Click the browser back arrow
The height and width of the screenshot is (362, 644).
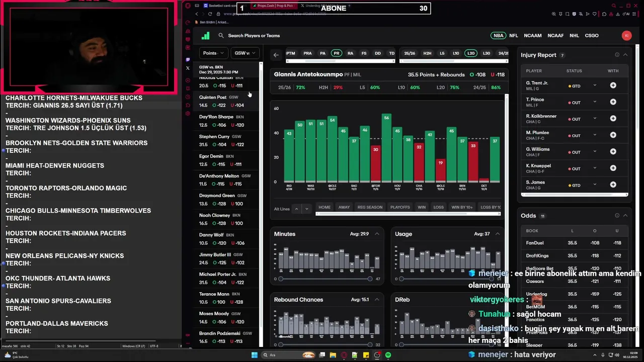197,14
